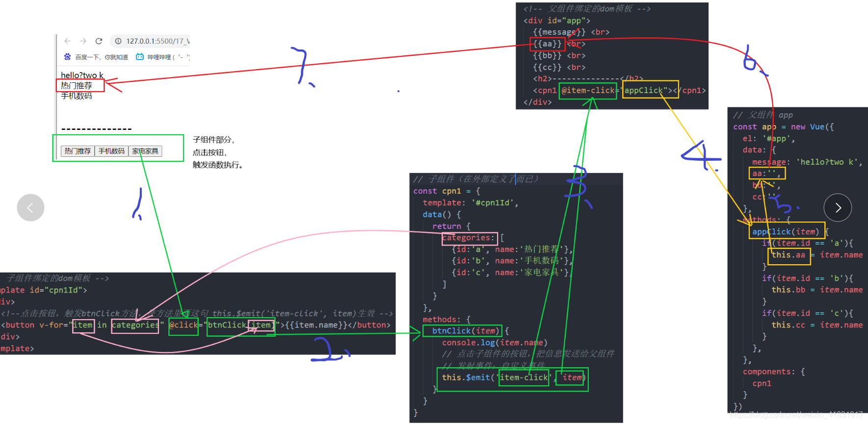This screenshot has height=424, width=868.
Task: Open site info icon in address bar
Action: (x=118, y=41)
